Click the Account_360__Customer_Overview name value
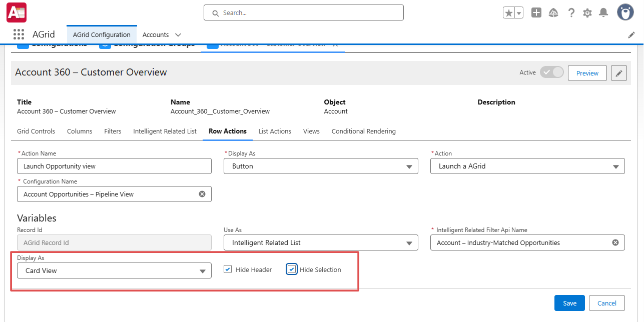 point(220,111)
